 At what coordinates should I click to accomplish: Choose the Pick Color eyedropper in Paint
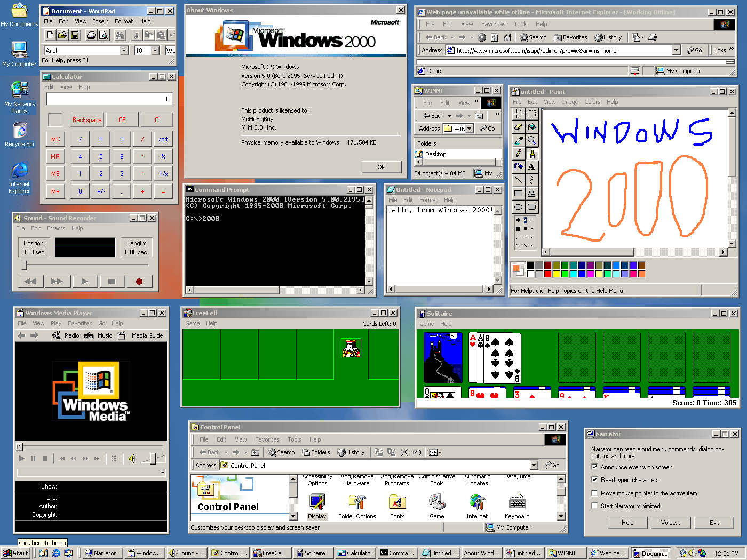[x=518, y=140]
